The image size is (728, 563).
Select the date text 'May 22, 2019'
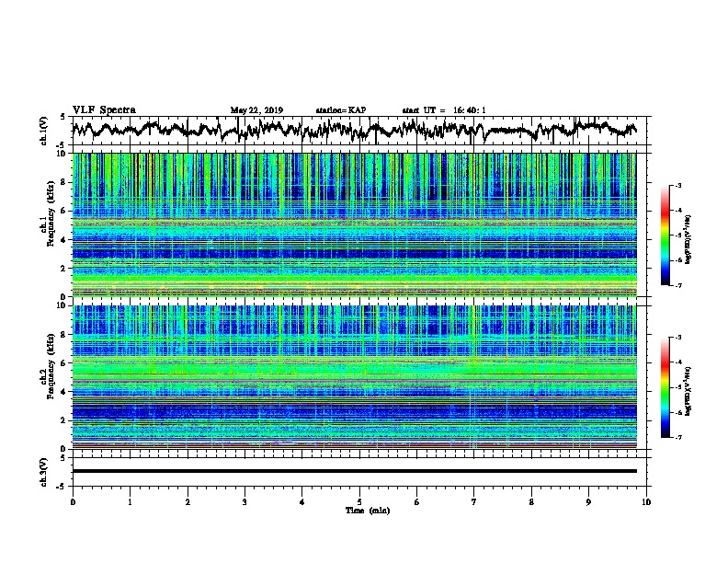[x=256, y=110]
